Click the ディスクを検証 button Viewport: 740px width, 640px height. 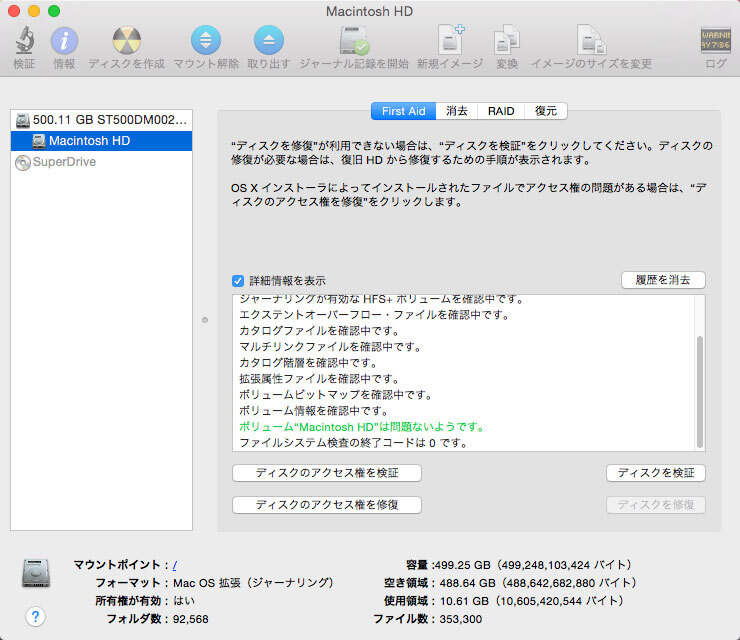656,473
